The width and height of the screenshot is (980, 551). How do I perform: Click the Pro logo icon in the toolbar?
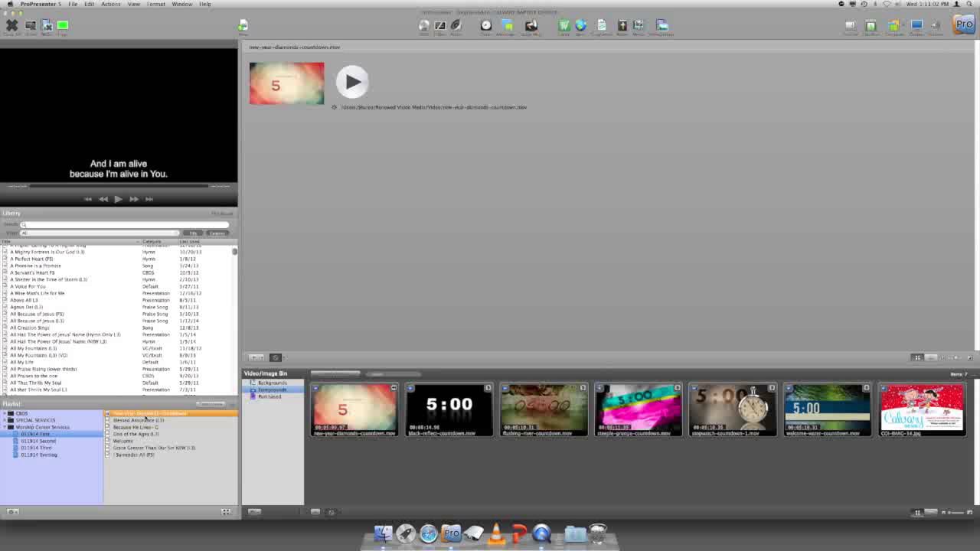pos(964,24)
